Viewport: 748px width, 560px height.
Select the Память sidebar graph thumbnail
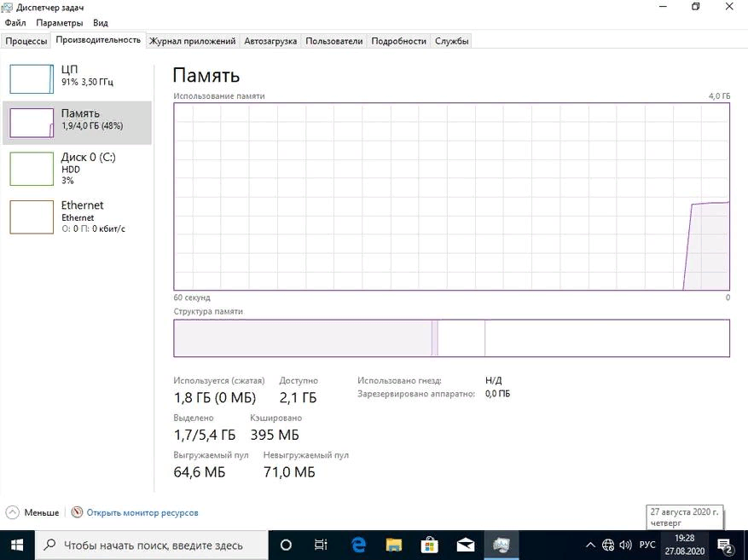click(x=32, y=123)
